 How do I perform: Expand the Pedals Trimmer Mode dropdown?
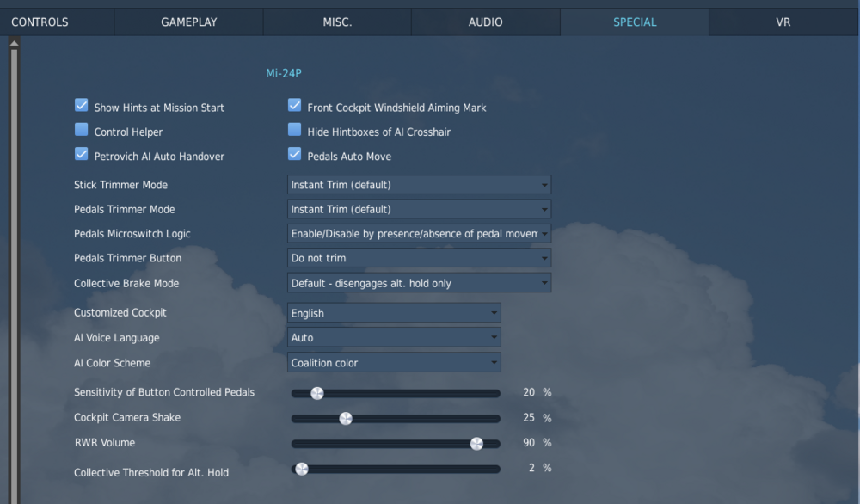(419, 209)
